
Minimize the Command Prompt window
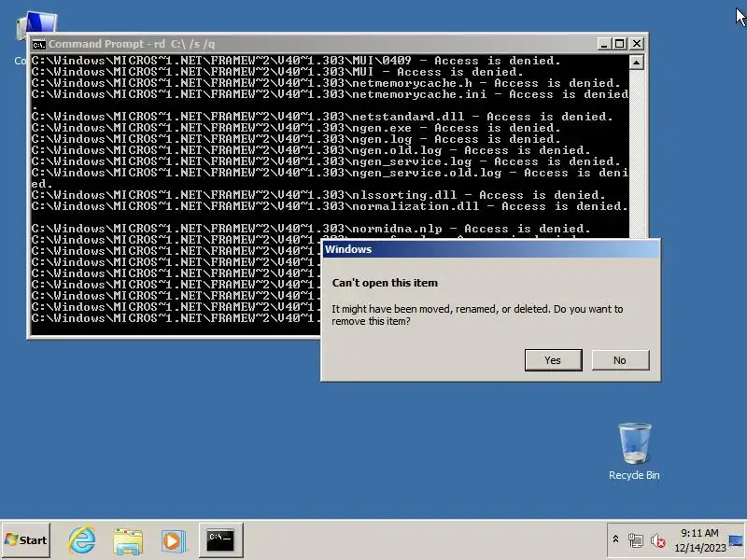point(604,44)
